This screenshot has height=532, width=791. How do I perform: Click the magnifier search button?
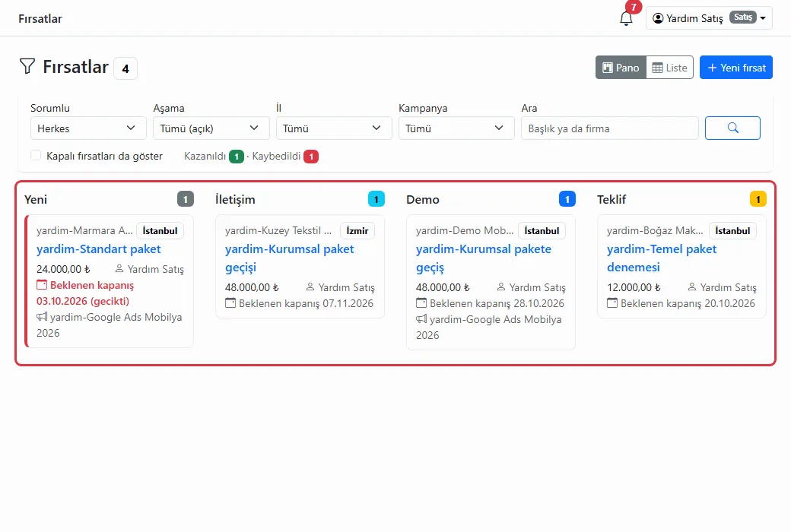tap(732, 128)
